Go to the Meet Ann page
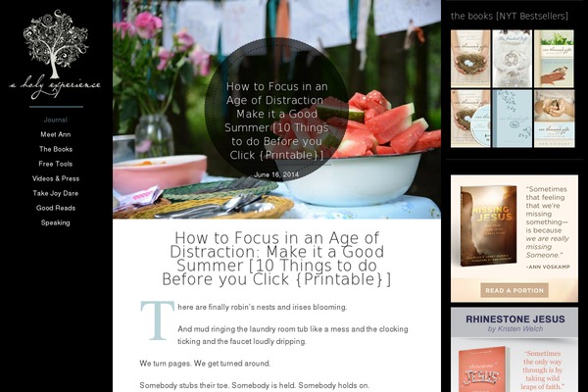This screenshot has height=392, width=588. coord(56,134)
